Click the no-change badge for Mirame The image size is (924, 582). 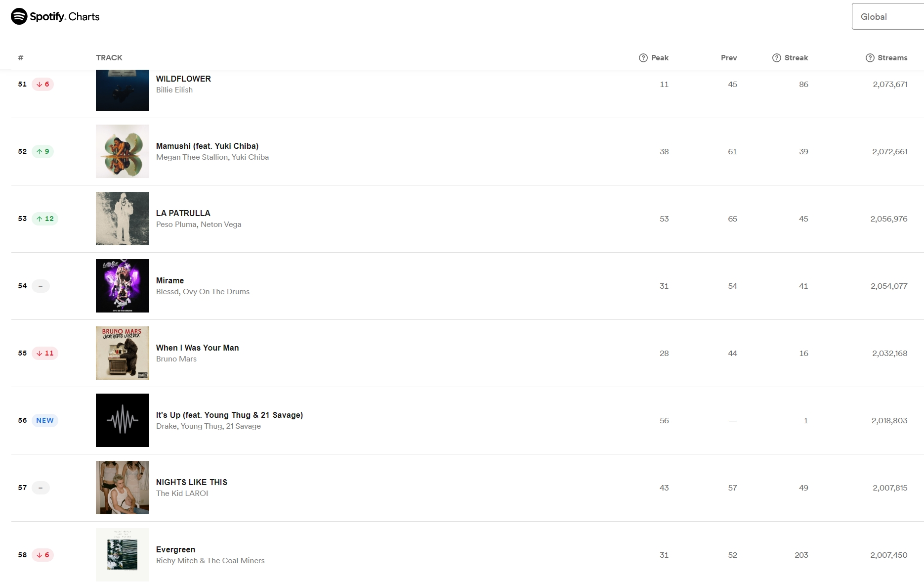pos(41,286)
